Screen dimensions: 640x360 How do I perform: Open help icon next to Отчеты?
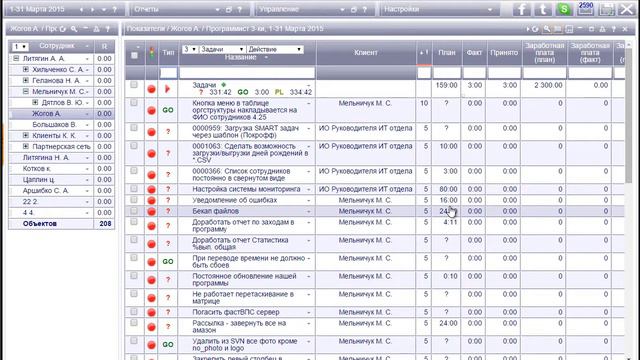pyautogui.click(x=240, y=9)
